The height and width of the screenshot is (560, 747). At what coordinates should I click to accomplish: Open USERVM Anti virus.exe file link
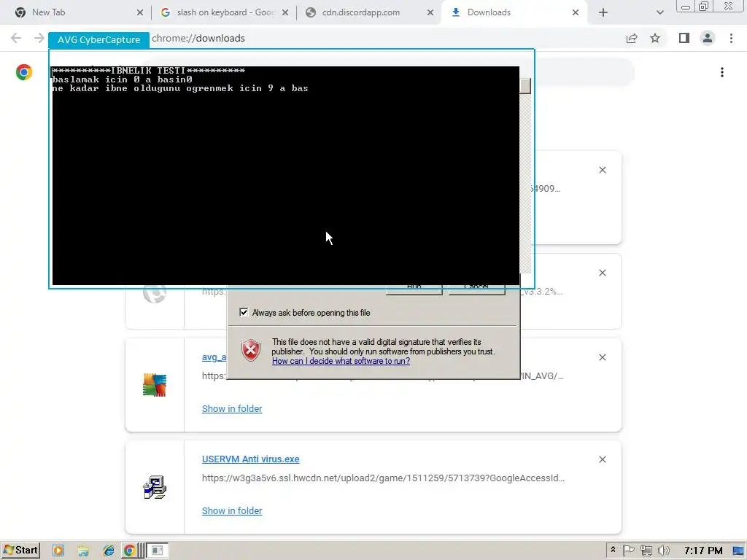click(x=251, y=459)
